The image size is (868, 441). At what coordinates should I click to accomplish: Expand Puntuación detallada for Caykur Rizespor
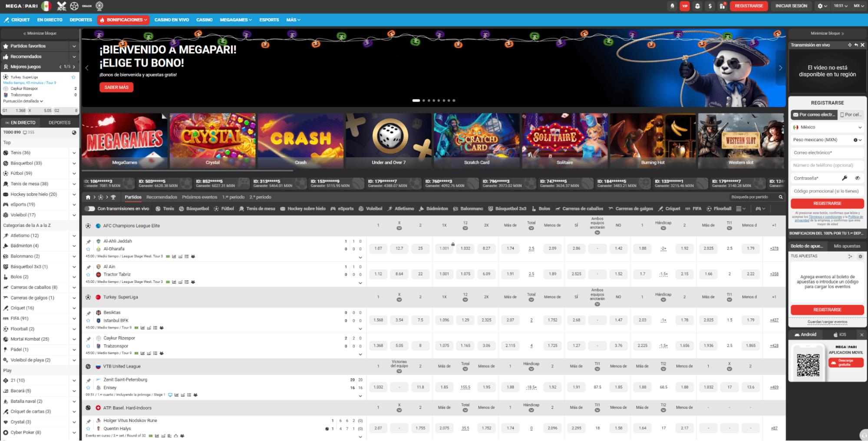tap(23, 101)
